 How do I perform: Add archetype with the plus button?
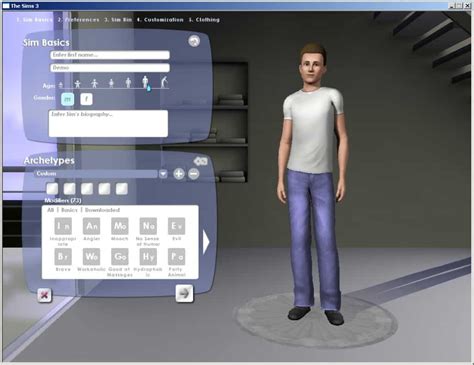point(179,174)
